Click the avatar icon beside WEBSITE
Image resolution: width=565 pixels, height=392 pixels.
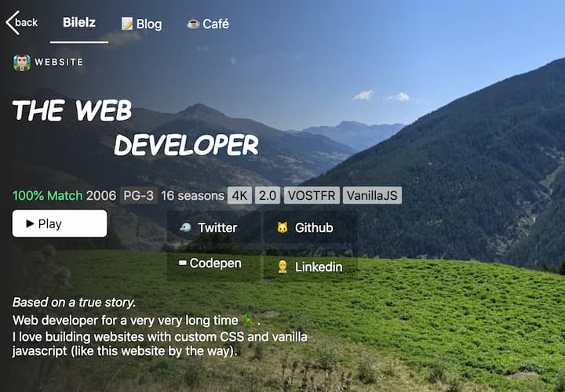22,63
